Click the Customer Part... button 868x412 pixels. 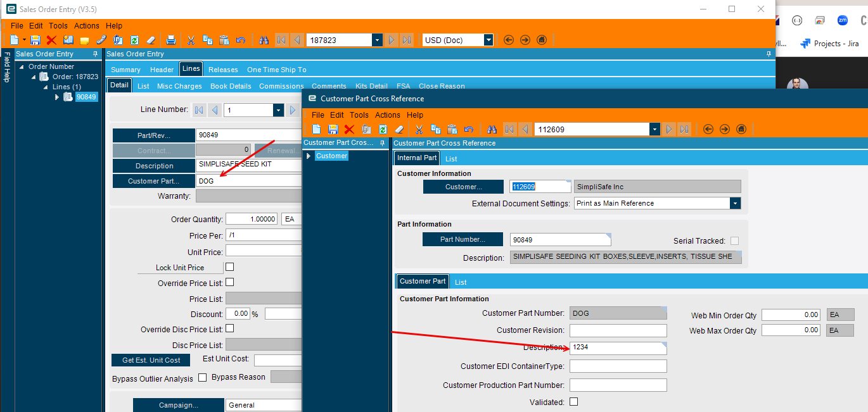(x=154, y=181)
